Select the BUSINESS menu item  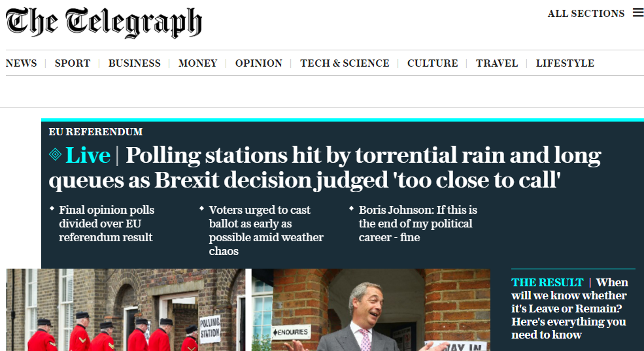pos(134,63)
